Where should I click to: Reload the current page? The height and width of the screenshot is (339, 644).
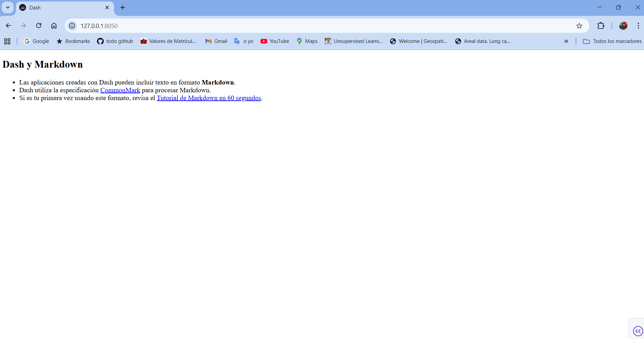(39, 26)
